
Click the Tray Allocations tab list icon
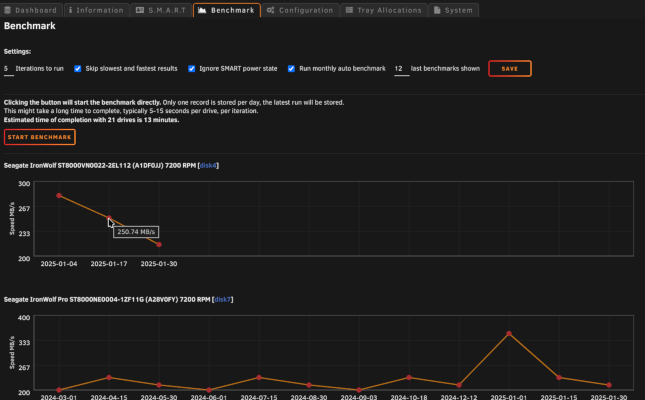pyautogui.click(x=349, y=10)
